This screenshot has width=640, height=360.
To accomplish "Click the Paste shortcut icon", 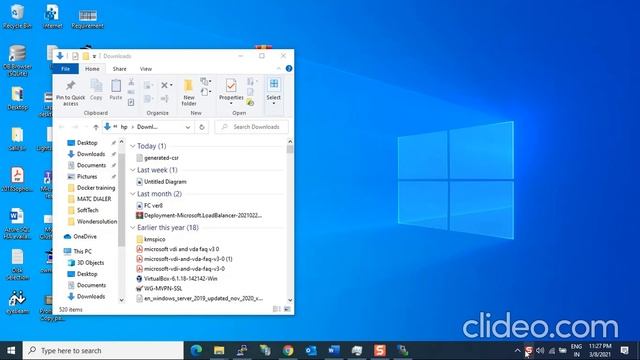I will pos(131,102).
